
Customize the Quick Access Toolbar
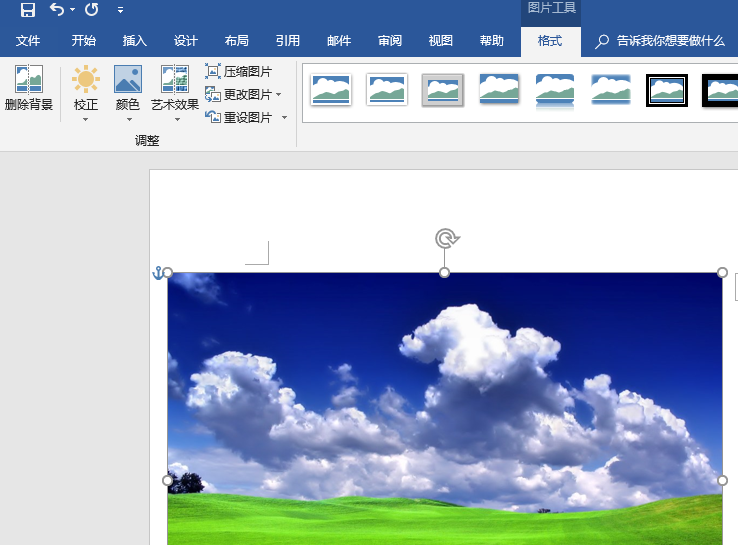click(x=120, y=9)
